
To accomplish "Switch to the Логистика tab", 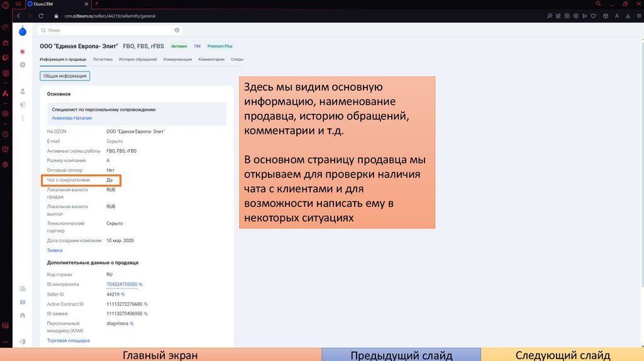I will (103, 59).
